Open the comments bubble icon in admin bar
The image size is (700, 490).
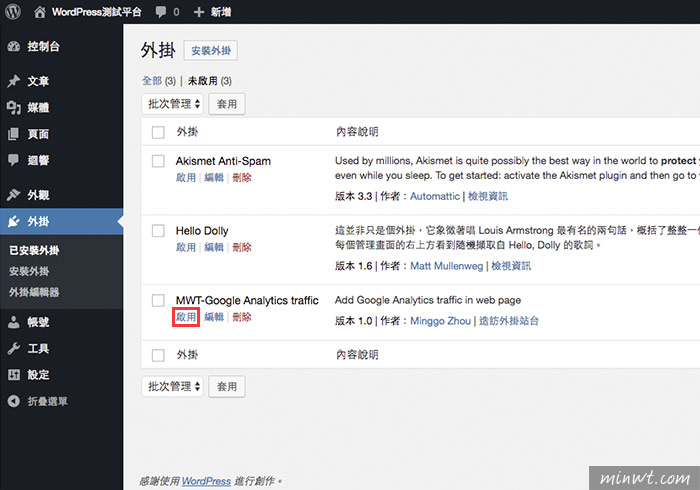(x=161, y=12)
